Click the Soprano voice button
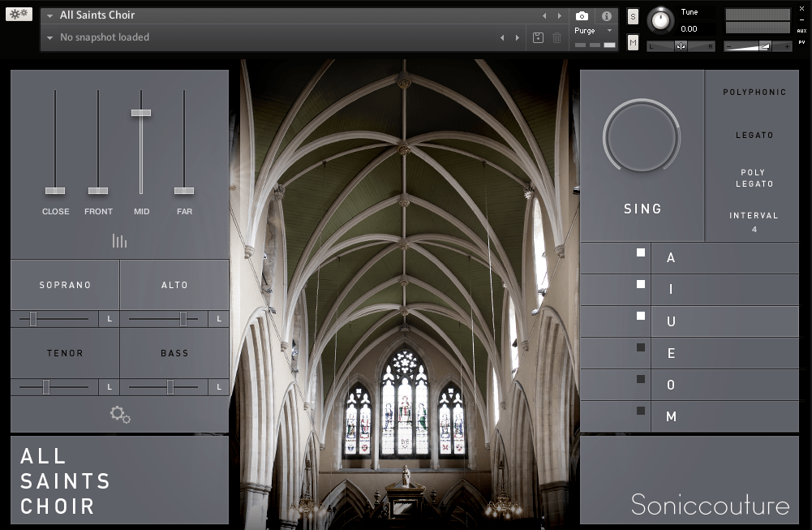812x530 pixels. pos(65,285)
